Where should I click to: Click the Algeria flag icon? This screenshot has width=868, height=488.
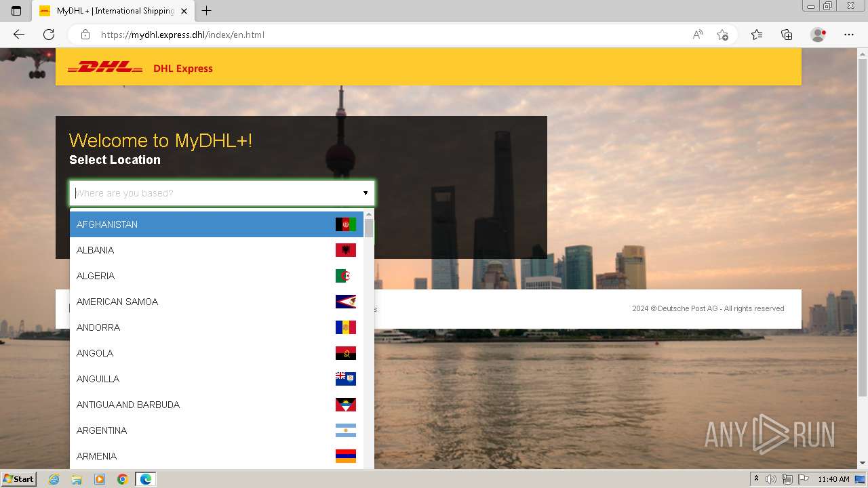(346, 276)
